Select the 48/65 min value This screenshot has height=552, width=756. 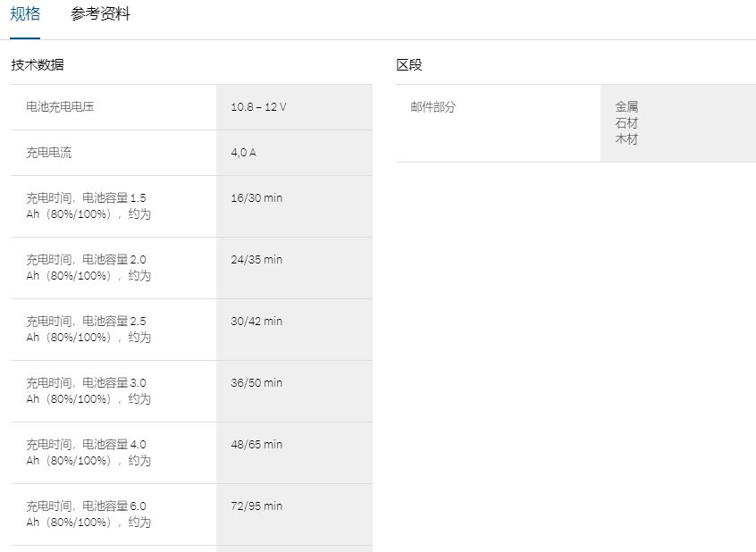point(256,444)
